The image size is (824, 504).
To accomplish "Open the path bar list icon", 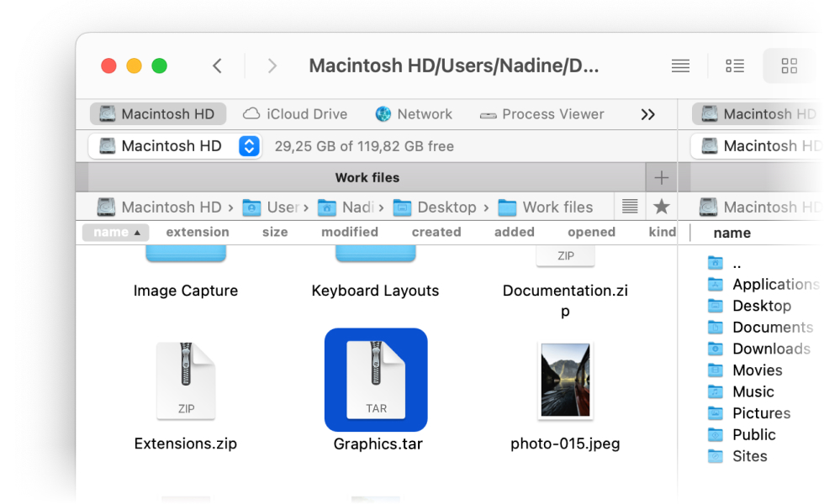I will pyautogui.click(x=630, y=207).
